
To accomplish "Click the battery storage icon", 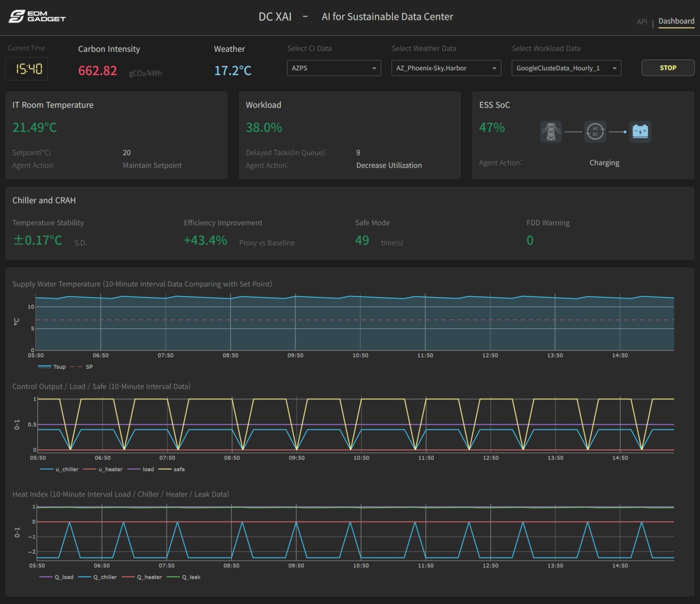I will [x=640, y=132].
